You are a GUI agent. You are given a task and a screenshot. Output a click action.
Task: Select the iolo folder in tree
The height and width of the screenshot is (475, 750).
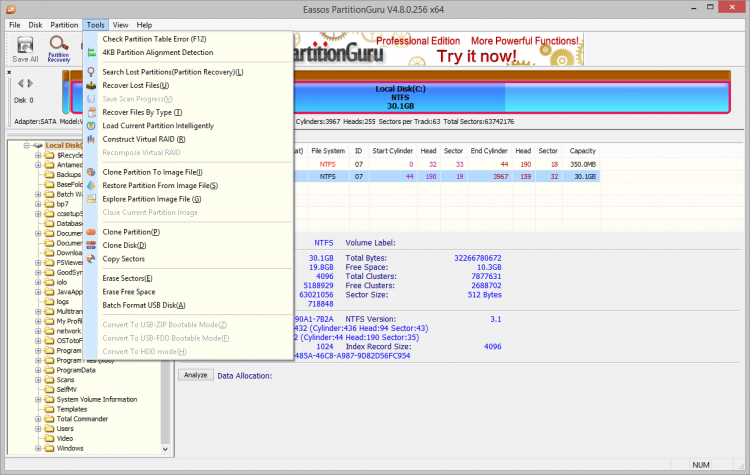click(62, 282)
